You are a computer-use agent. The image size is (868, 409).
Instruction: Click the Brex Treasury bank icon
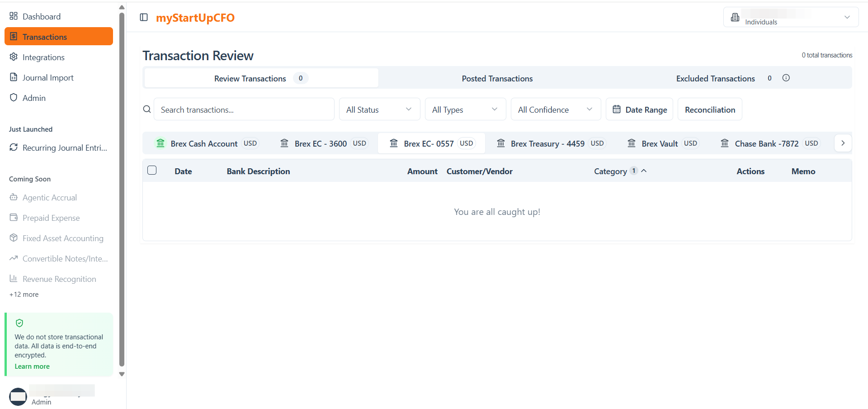[501, 143]
